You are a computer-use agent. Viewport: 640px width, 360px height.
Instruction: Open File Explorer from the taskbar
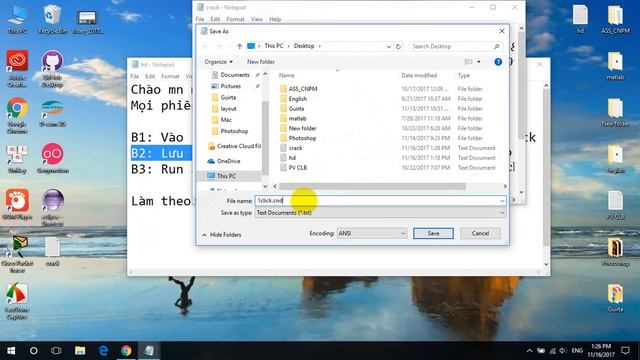80,351
